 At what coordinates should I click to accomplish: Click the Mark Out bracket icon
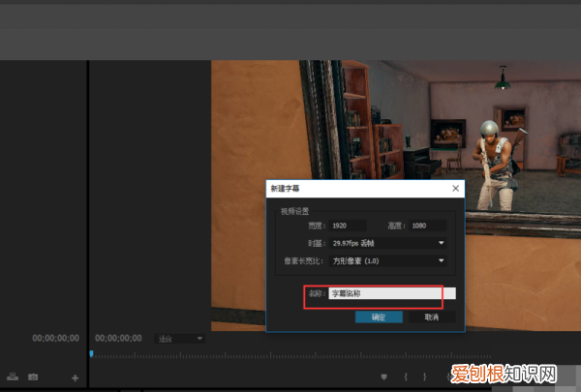click(425, 377)
